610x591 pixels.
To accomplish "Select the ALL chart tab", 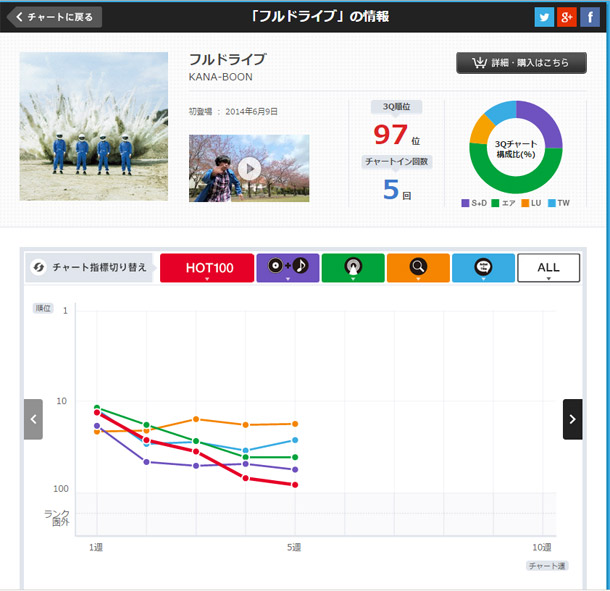I will point(548,268).
